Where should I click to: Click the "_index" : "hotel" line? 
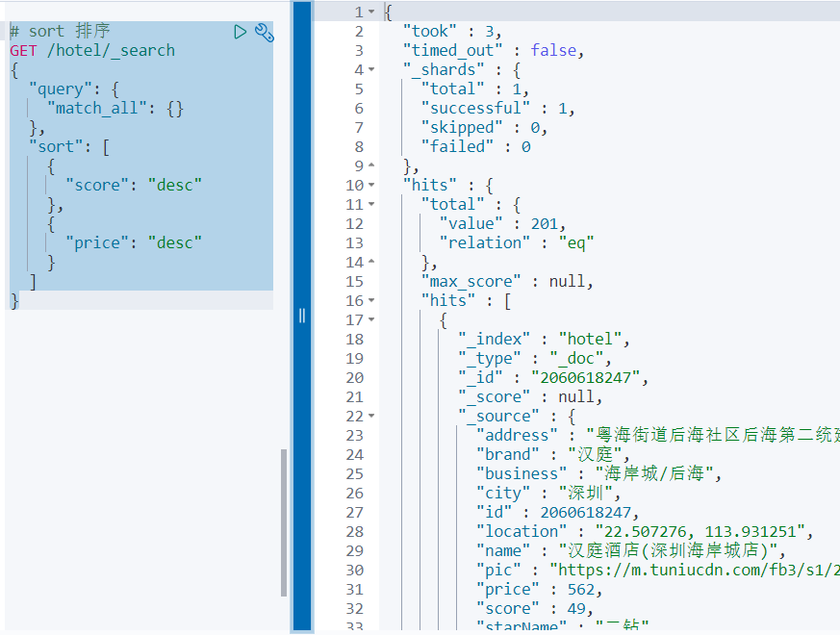tap(544, 340)
